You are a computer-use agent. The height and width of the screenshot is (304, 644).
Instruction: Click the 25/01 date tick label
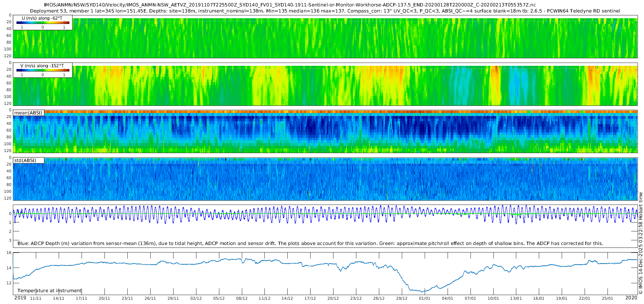tap(607, 298)
